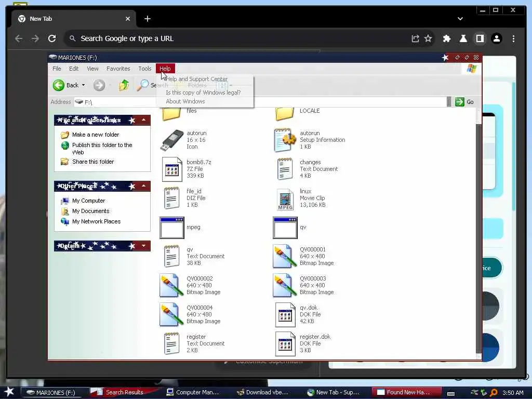Click the Start star button
Screen dimensions: 532x399
point(9,392)
